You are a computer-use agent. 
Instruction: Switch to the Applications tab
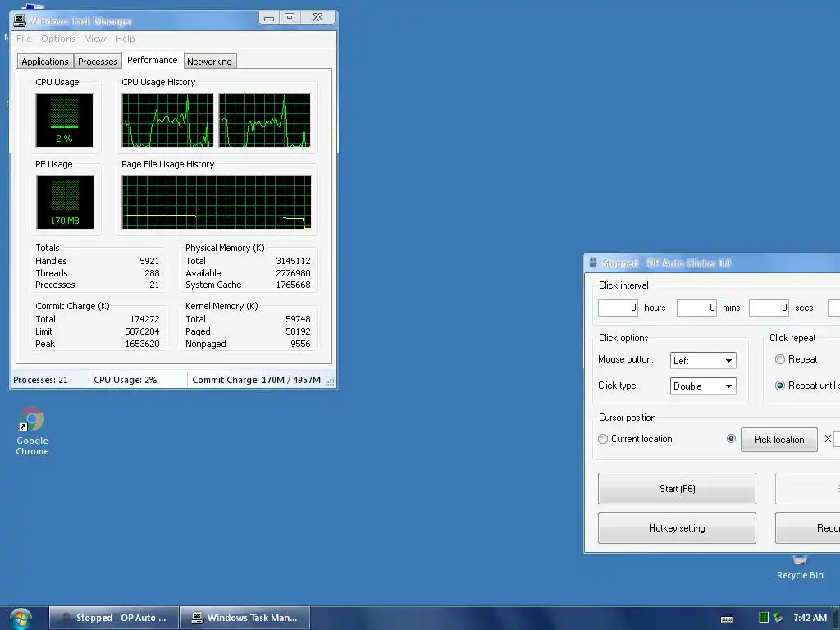point(45,62)
